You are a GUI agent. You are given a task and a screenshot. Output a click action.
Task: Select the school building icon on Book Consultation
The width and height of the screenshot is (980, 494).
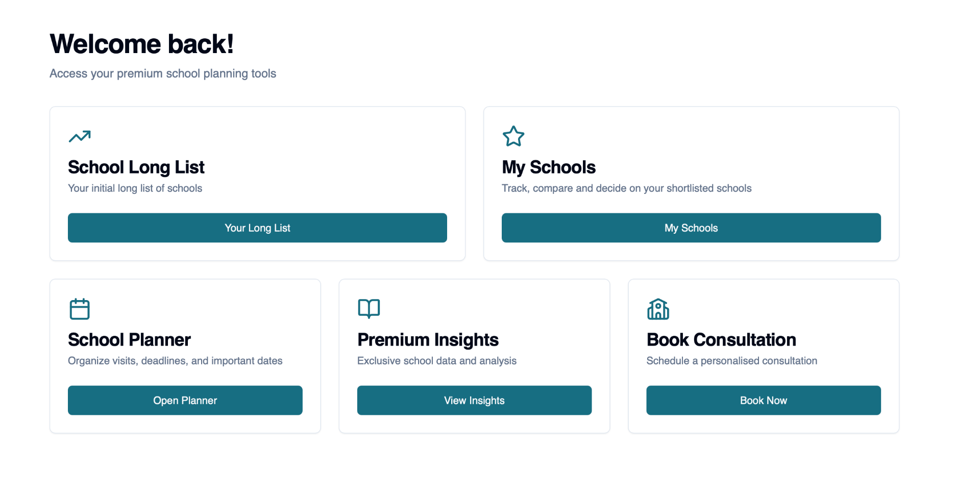(658, 309)
